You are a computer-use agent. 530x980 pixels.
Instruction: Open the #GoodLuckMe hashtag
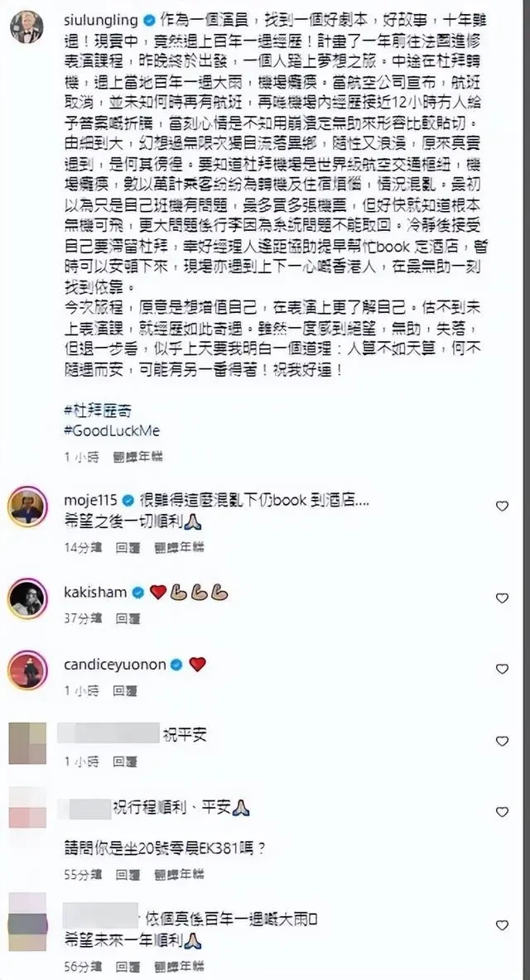pyautogui.click(x=112, y=431)
